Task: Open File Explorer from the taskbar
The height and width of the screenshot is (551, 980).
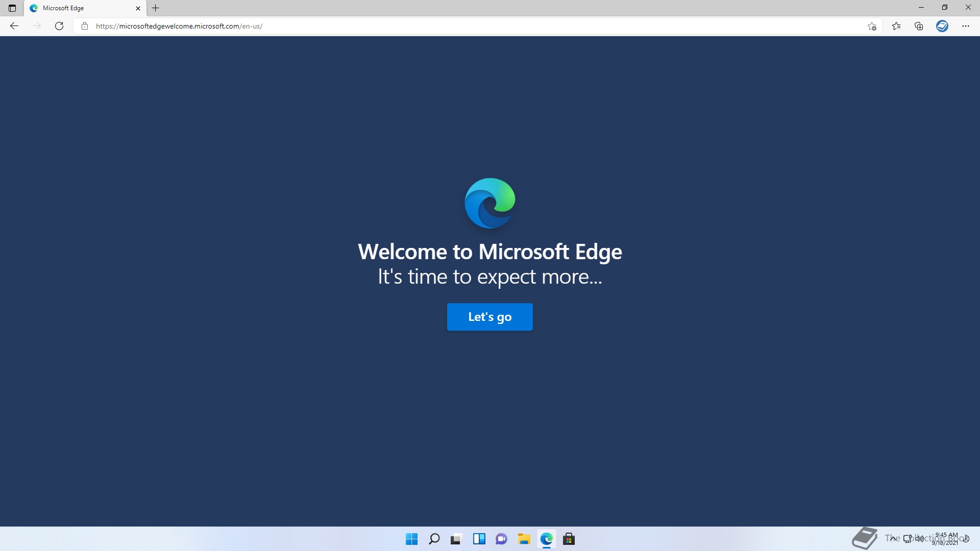Action: click(524, 539)
